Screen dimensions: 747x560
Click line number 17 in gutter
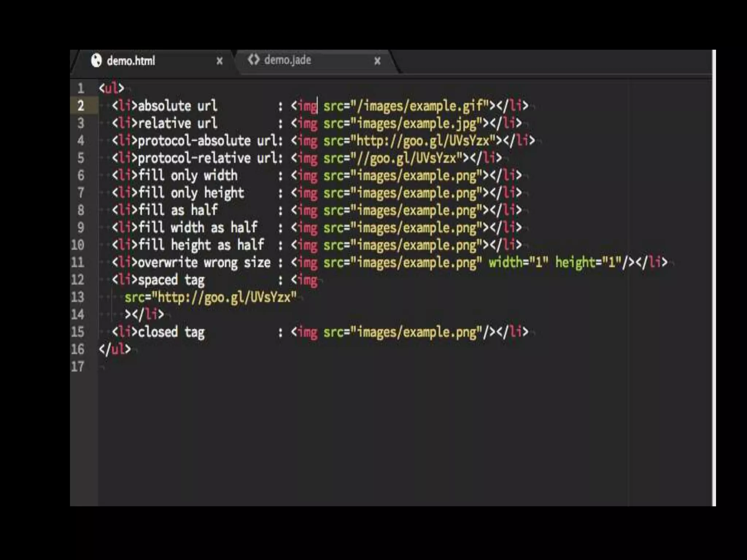(78, 366)
